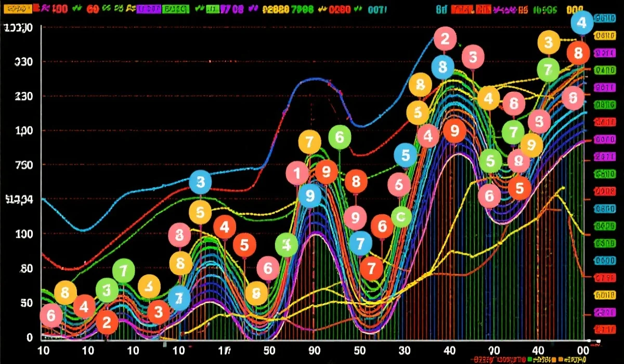Select the red 2 marker
Image resolution: width=624 pixels, height=364 pixels.
click(x=107, y=322)
